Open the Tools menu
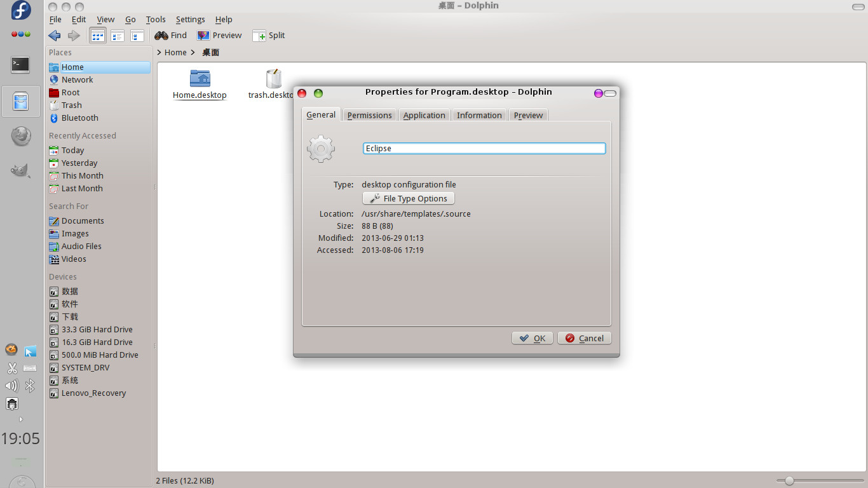 [x=156, y=20]
